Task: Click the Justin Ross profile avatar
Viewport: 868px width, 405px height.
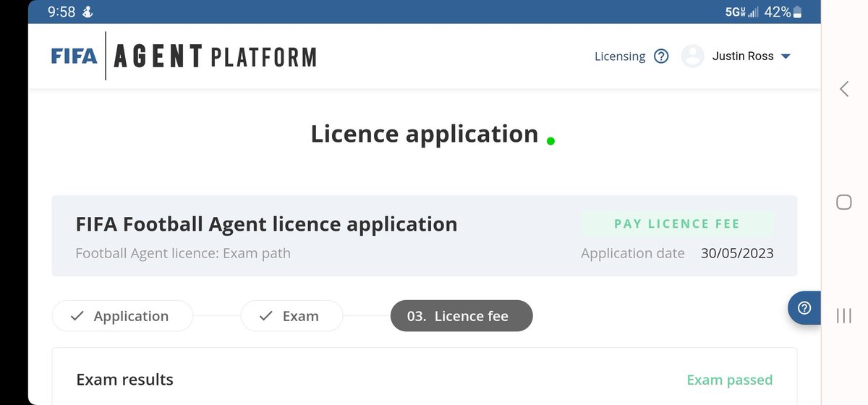Action: (693, 56)
